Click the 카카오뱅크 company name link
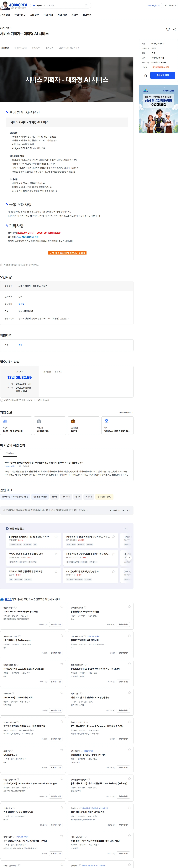The image size is (178, 868). click(6, 28)
